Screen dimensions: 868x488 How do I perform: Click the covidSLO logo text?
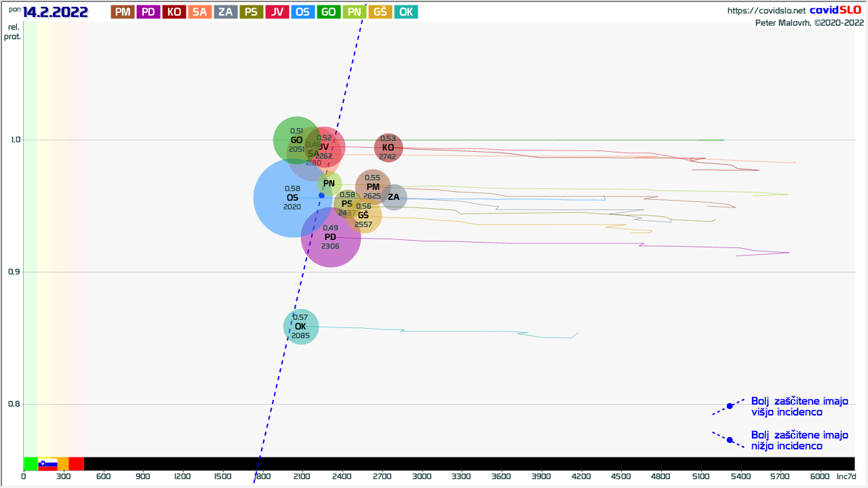point(836,10)
